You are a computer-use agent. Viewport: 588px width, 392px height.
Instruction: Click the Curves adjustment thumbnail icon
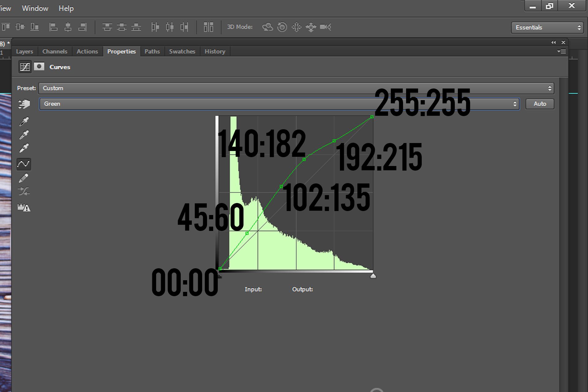pyautogui.click(x=24, y=67)
